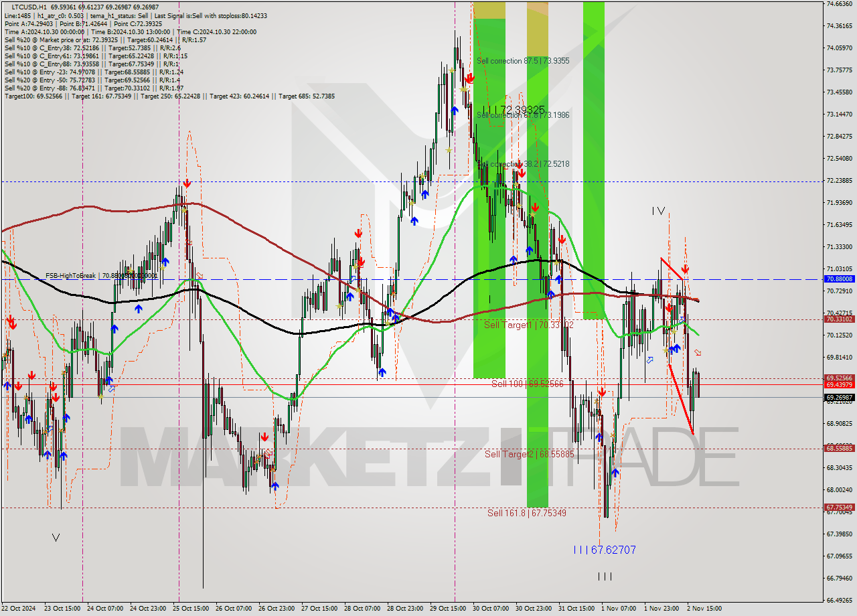Click 'Sell Target2 | 68.55885' chart label
This screenshot has width=857, height=616.
tap(530, 454)
